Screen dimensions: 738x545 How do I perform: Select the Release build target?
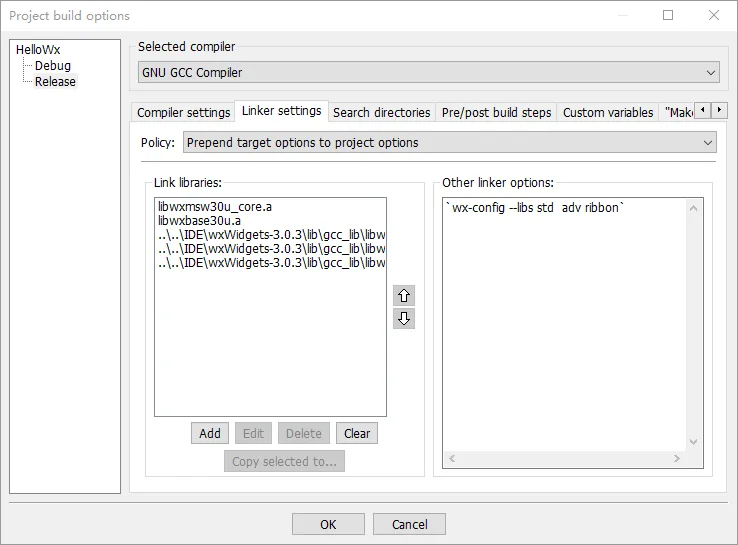(55, 81)
